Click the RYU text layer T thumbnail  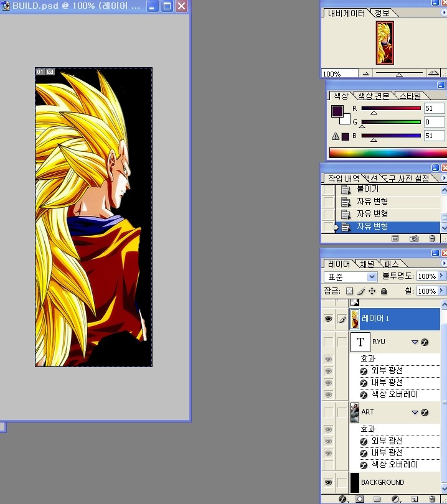[x=360, y=342]
